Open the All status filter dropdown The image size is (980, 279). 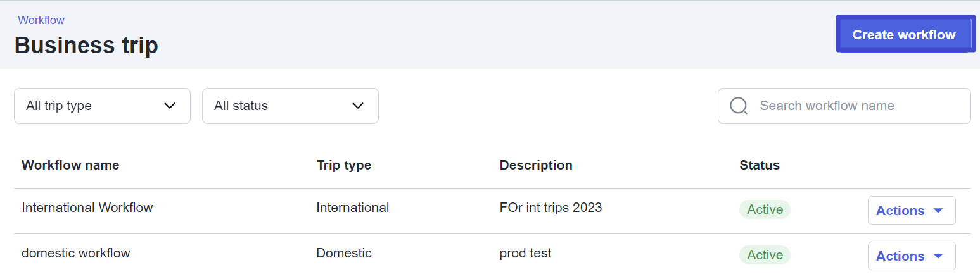pos(290,106)
